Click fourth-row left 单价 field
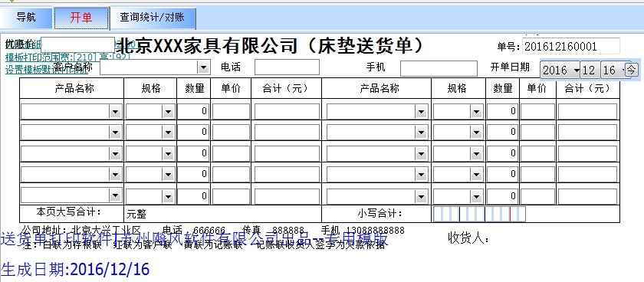 click(x=231, y=175)
